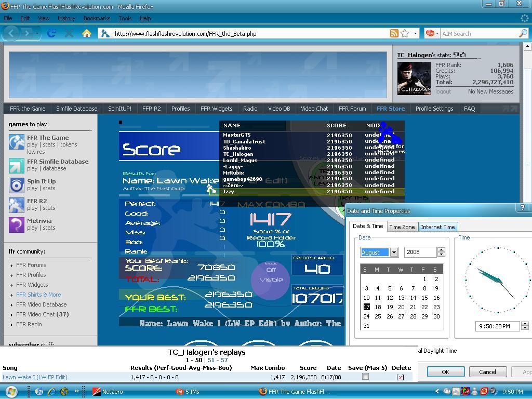
Task: Open NetZero taskbar button
Action: point(109,392)
